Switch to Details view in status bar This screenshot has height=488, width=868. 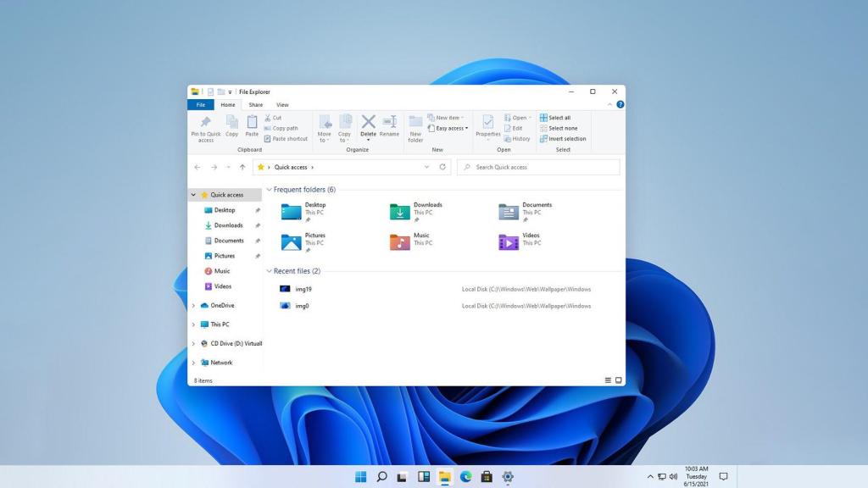(x=608, y=380)
